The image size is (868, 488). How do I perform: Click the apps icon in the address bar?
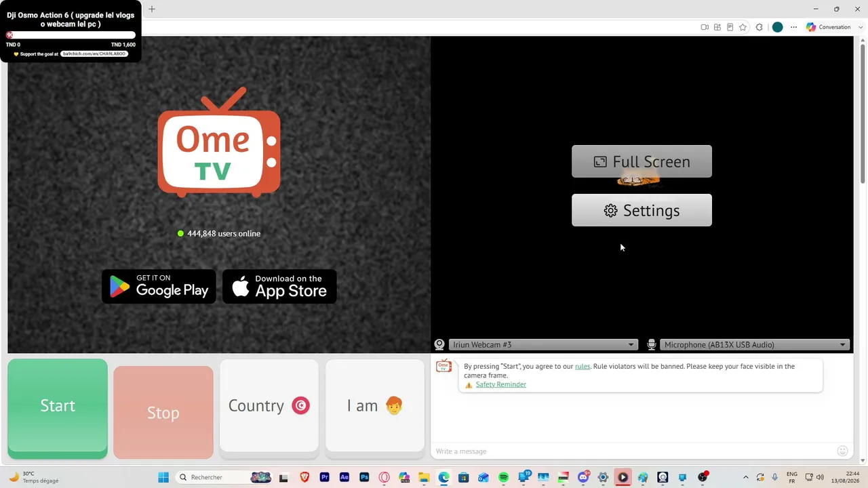coord(717,27)
